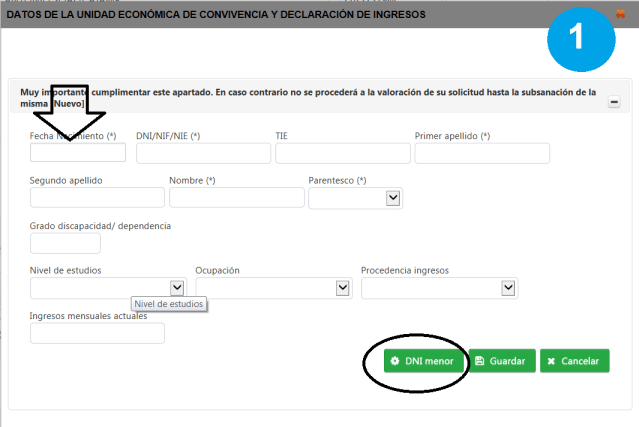
Task: Open the Parentesco dropdown
Action: tap(355, 198)
